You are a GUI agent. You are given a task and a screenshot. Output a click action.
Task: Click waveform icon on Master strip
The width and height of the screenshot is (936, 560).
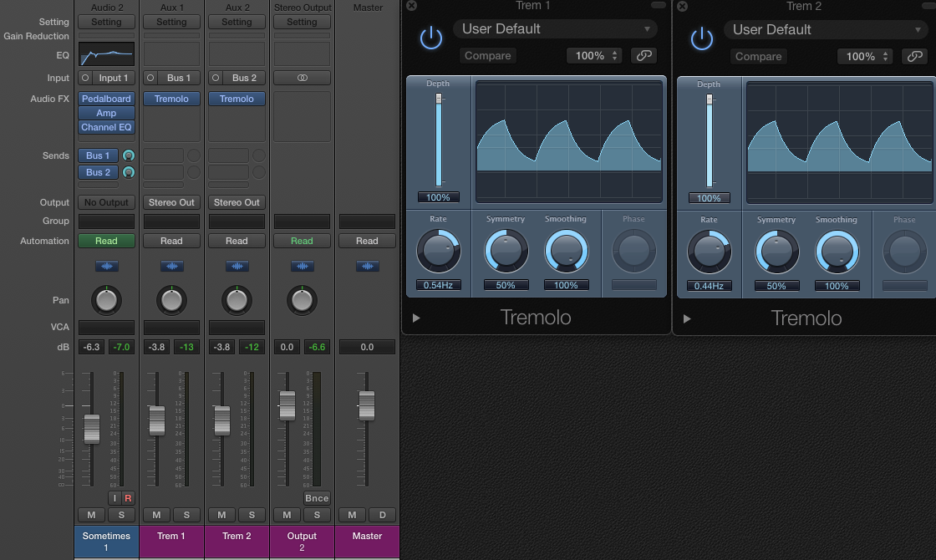pyautogui.click(x=368, y=267)
